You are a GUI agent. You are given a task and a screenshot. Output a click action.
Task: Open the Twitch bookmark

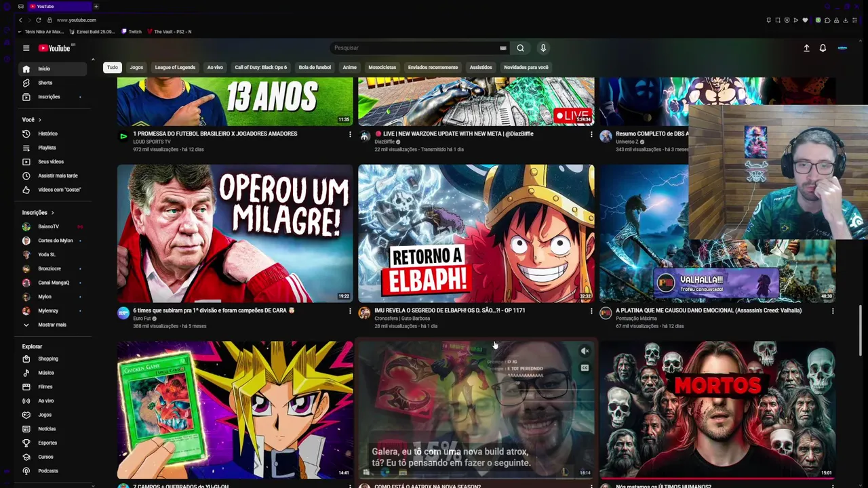coord(132,32)
